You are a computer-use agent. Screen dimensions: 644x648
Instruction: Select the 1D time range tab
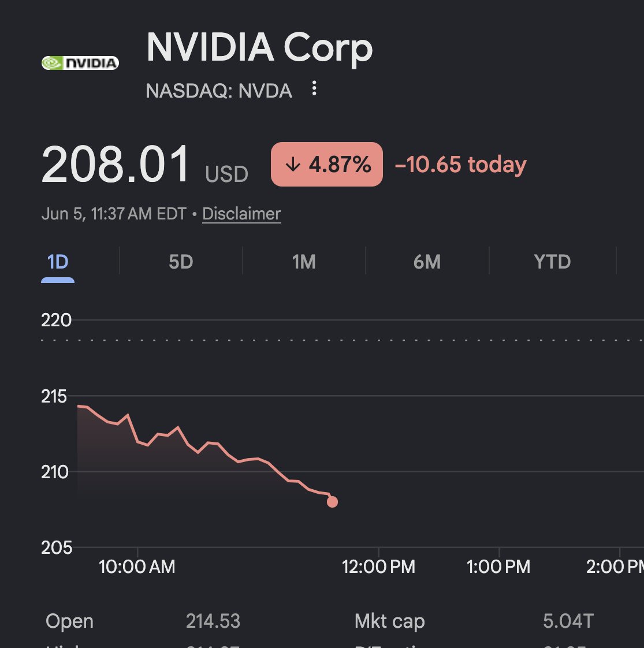57,262
